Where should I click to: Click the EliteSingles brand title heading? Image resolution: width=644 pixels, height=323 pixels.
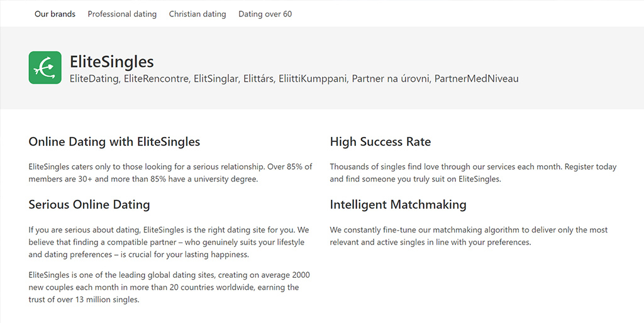click(x=112, y=62)
